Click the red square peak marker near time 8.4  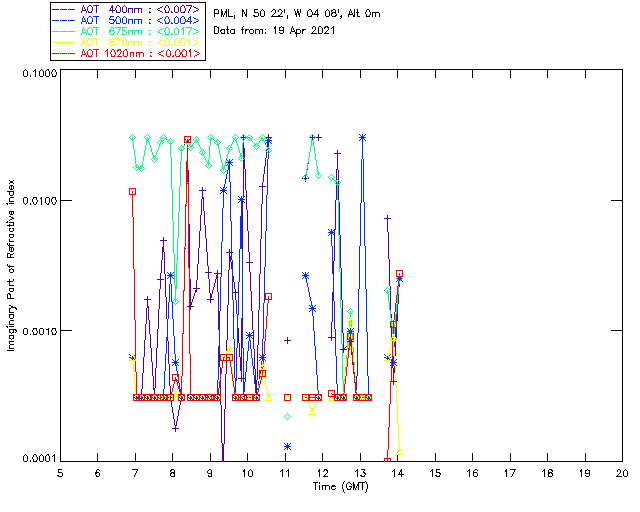click(x=187, y=140)
